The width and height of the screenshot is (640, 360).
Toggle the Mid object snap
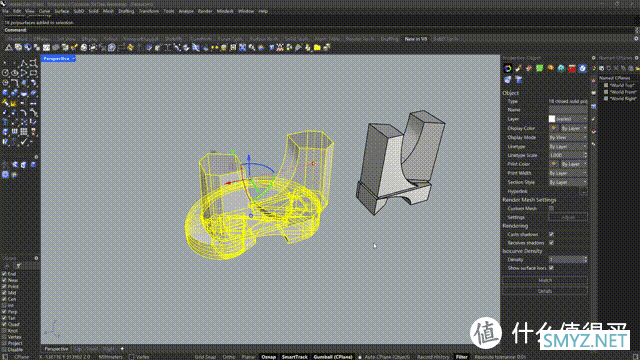4,293
